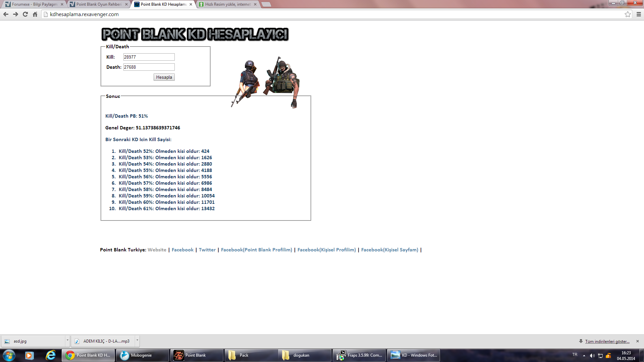Click the Kill/Death 57% row showing 6986

point(165,183)
